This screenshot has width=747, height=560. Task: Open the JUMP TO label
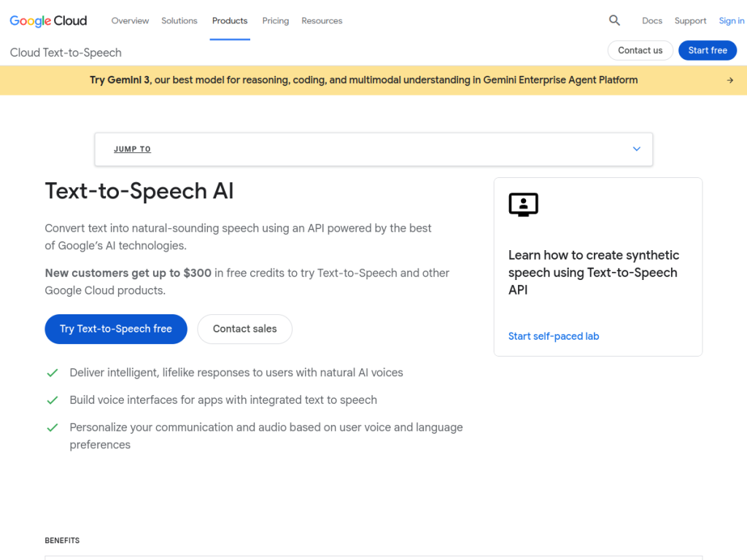point(133,149)
